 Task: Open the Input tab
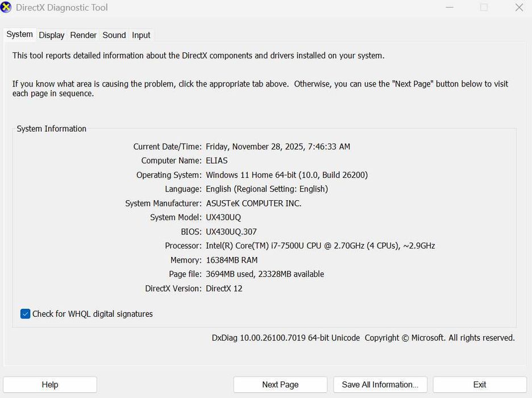click(141, 35)
